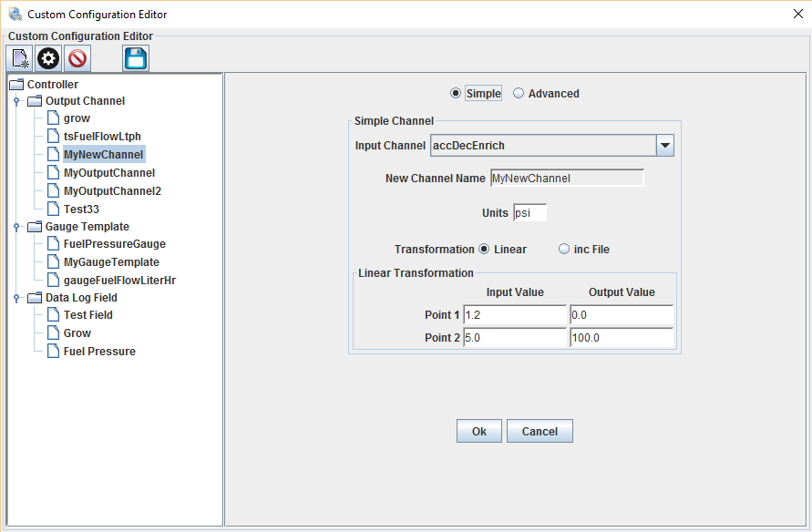This screenshot has width=812, height=532.
Task: Switch to Advanced channel mode
Action: [x=519, y=93]
